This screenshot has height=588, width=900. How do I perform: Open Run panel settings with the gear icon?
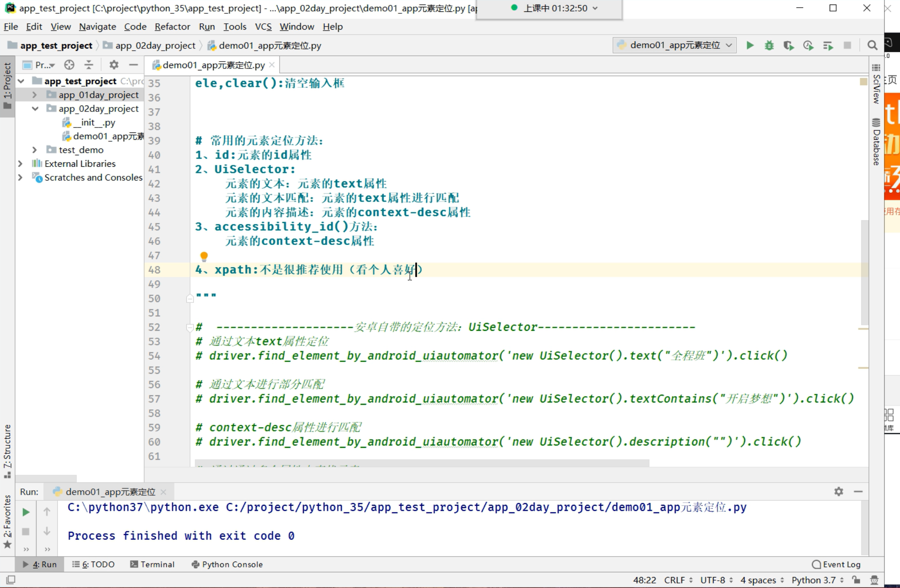click(838, 492)
